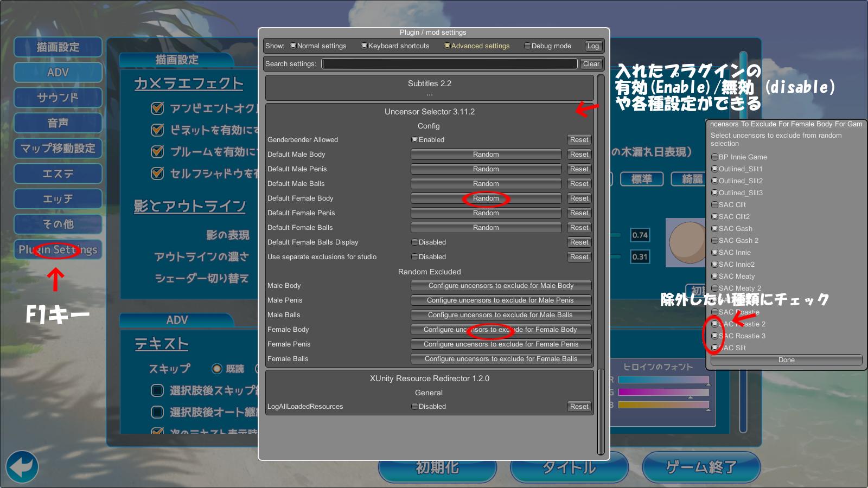Screen dimensions: 868x488
Task: Toggle Advanced settings checkbox
Action: pyautogui.click(x=447, y=46)
